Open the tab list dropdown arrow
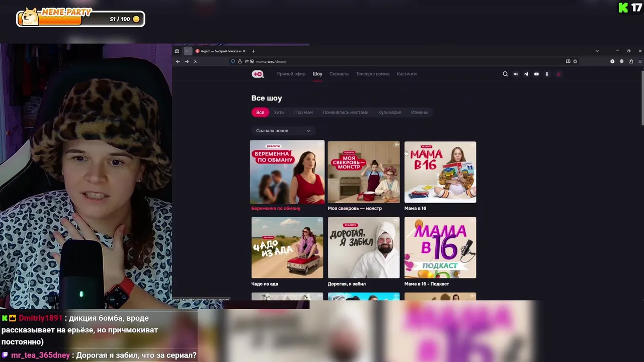The width and height of the screenshot is (644, 362). coord(597,51)
